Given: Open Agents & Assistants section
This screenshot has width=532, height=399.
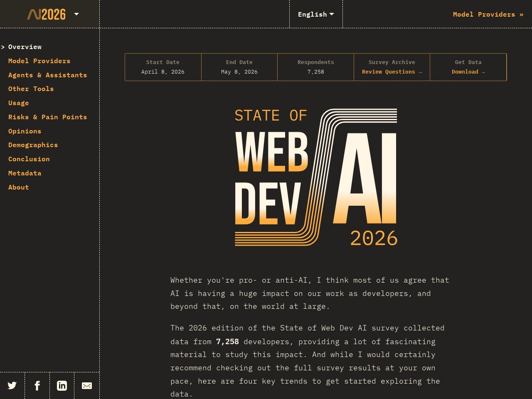Looking at the screenshot, I should pyautogui.click(x=47, y=75).
